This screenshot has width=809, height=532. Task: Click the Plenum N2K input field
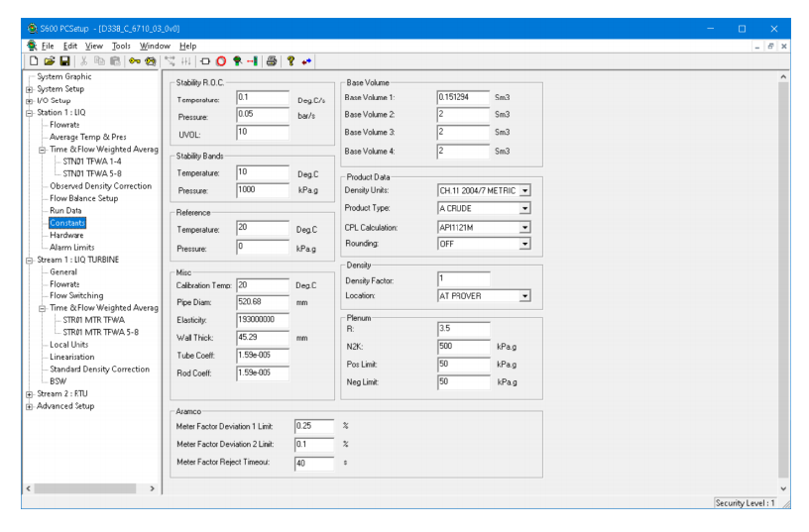coord(463,347)
